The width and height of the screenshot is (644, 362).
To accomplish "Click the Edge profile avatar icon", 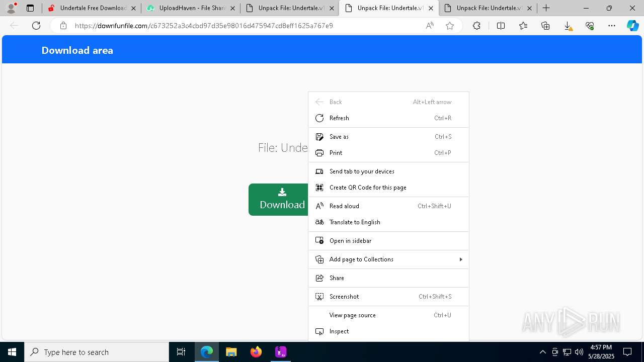I will [11, 8].
